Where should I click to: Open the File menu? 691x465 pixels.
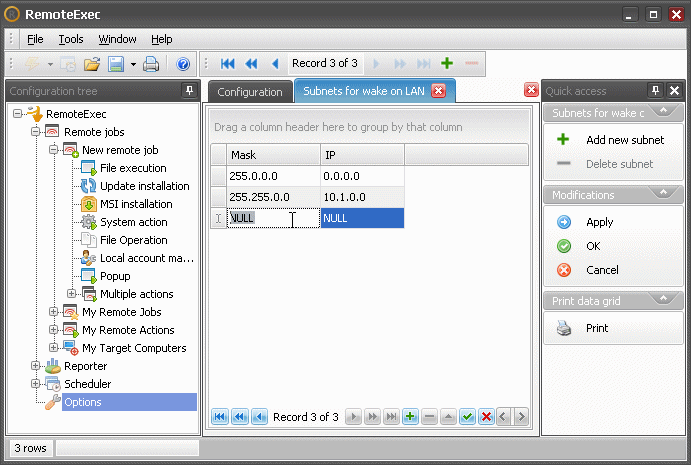coord(35,39)
